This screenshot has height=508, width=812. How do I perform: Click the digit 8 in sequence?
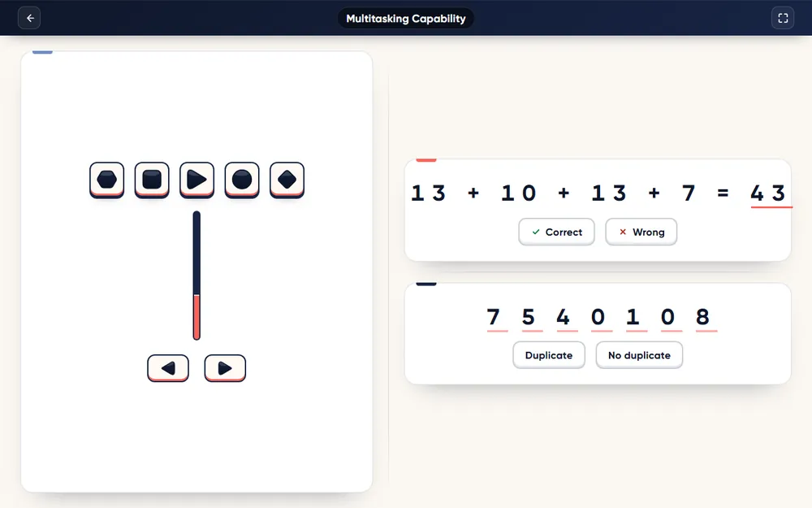[702, 317]
